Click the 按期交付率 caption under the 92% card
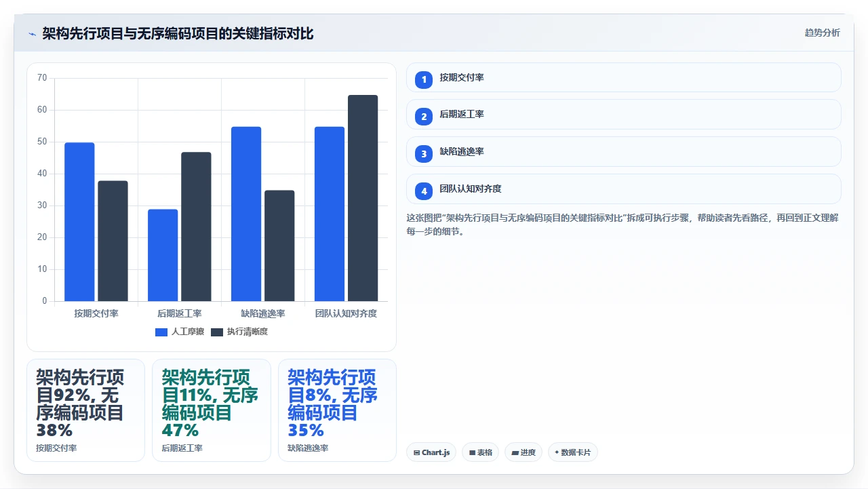Viewport: 868px width, 489px height. (x=56, y=448)
